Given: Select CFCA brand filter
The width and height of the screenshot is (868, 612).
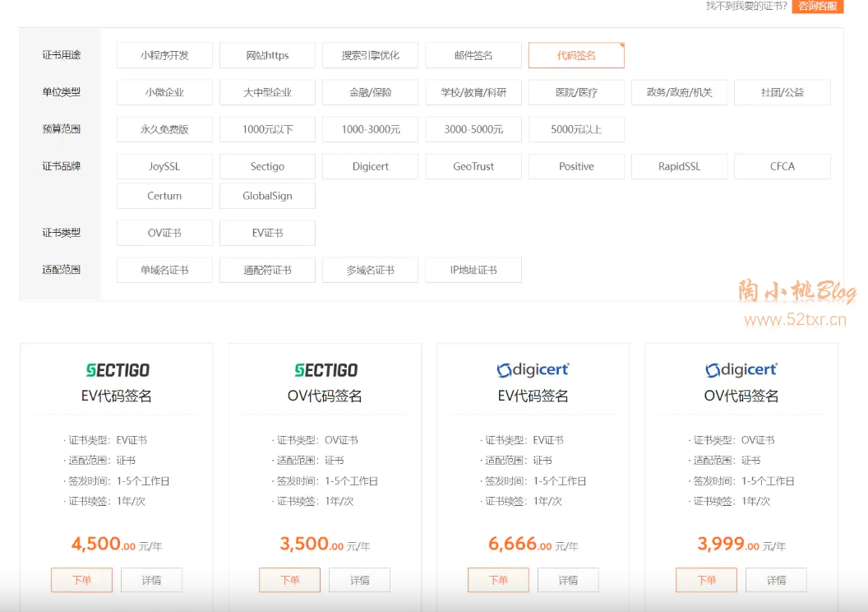Looking at the screenshot, I should (783, 167).
